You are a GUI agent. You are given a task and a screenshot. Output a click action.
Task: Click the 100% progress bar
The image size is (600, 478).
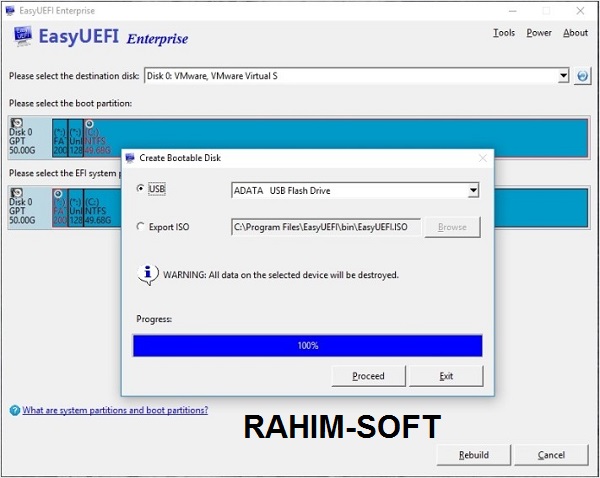[x=308, y=346]
